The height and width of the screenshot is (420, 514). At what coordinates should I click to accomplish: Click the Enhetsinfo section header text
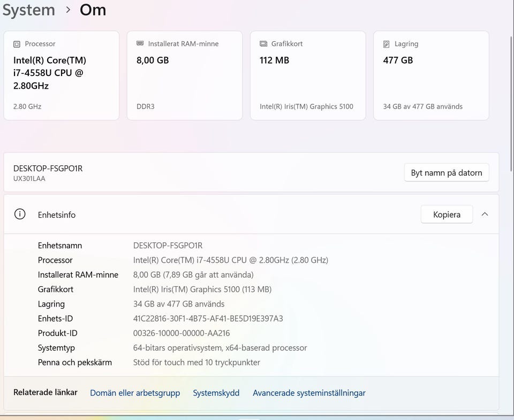pos(56,215)
